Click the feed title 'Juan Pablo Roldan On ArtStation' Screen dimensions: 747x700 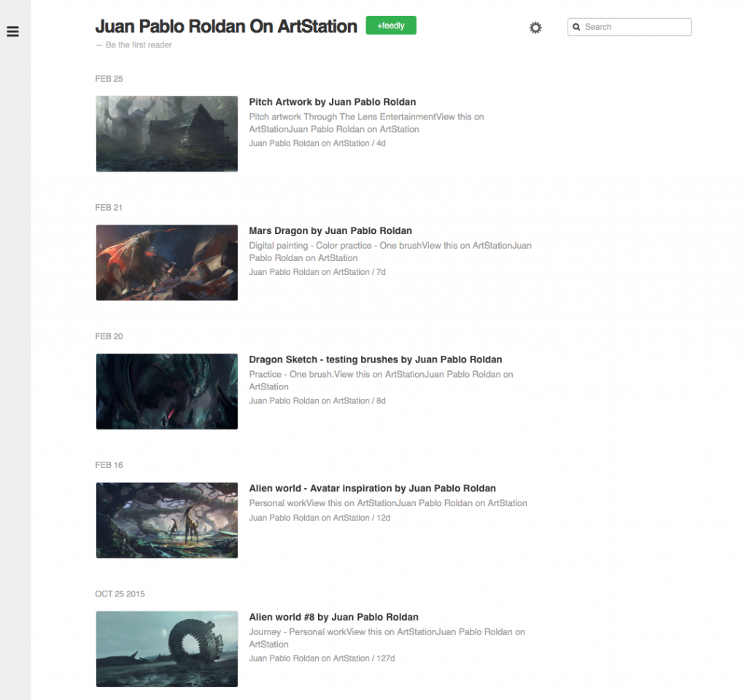226,27
